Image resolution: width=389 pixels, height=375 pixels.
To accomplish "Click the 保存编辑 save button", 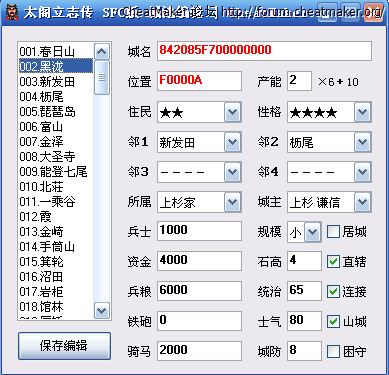I will coord(64,346).
